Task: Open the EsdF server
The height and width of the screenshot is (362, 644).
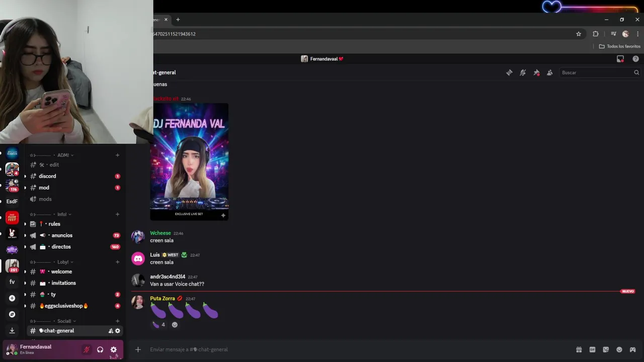Action: coord(12,202)
